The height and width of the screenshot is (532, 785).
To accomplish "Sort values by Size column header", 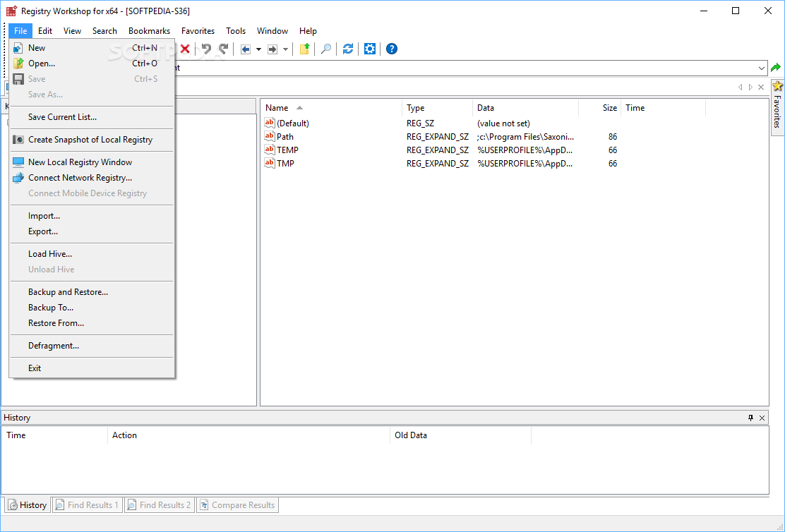I will tap(600, 108).
